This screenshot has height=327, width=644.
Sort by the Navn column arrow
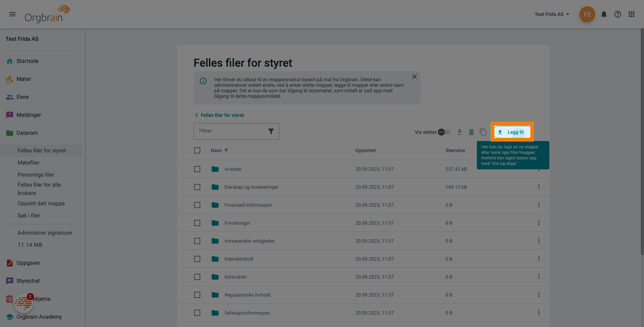click(x=226, y=150)
